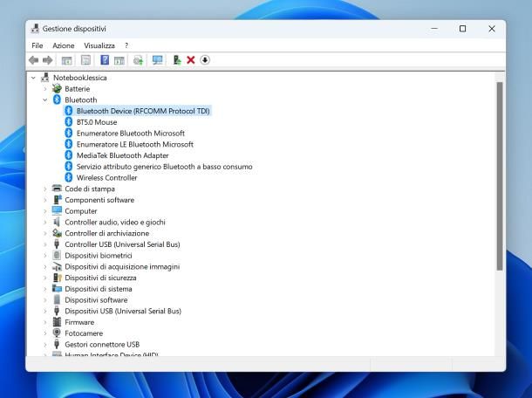532x398 pixels.
Task: Open the File menu
Action: pyautogui.click(x=37, y=45)
